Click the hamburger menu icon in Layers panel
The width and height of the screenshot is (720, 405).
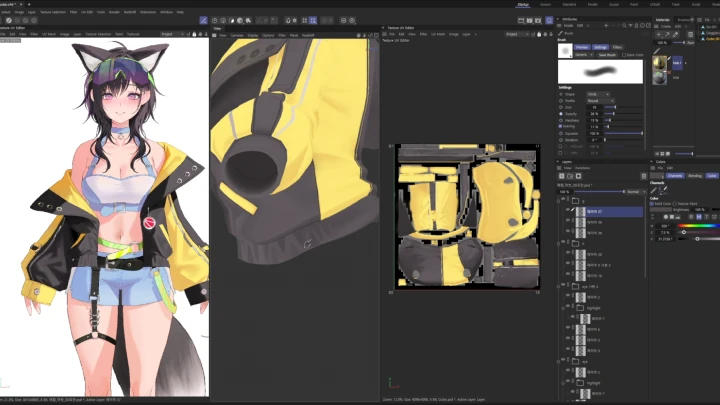point(559,168)
